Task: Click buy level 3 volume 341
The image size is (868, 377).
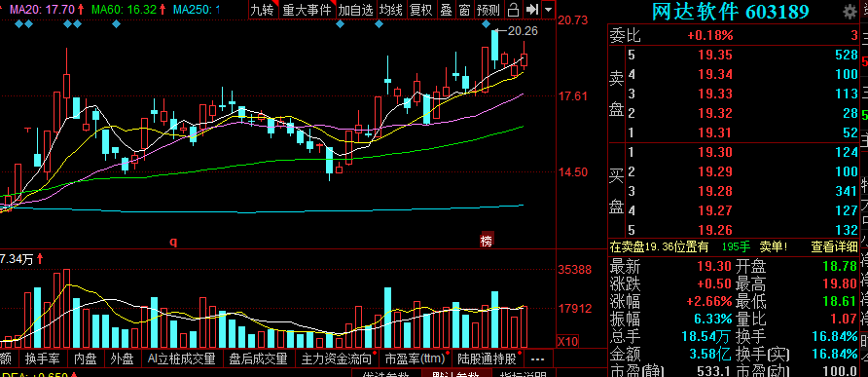Action: tap(847, 191)
